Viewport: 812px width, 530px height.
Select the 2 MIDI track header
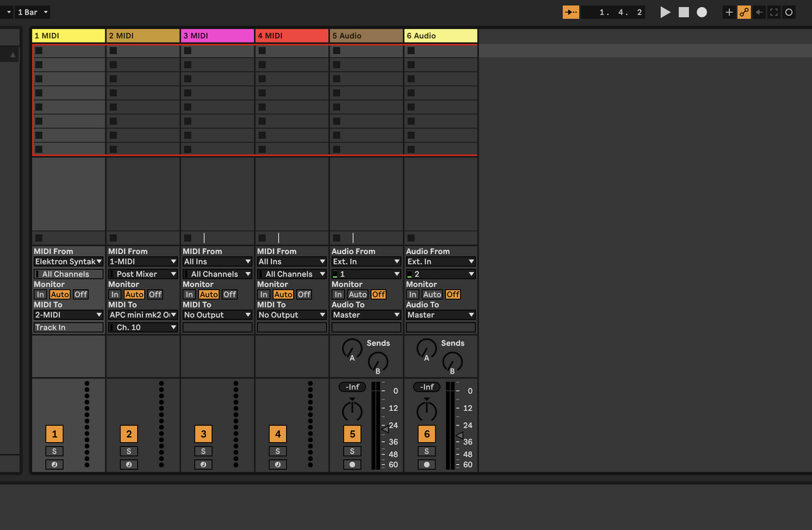(143, 36)
